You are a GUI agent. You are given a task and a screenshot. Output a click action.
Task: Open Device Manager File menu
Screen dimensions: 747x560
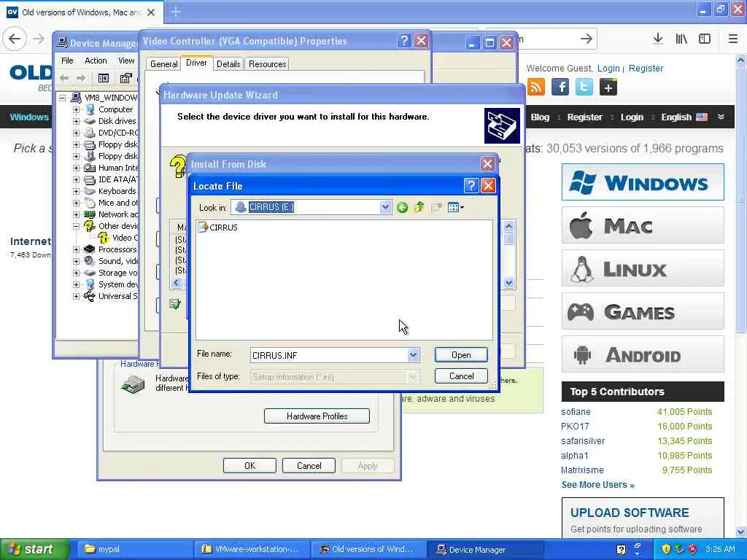point(67,61)
